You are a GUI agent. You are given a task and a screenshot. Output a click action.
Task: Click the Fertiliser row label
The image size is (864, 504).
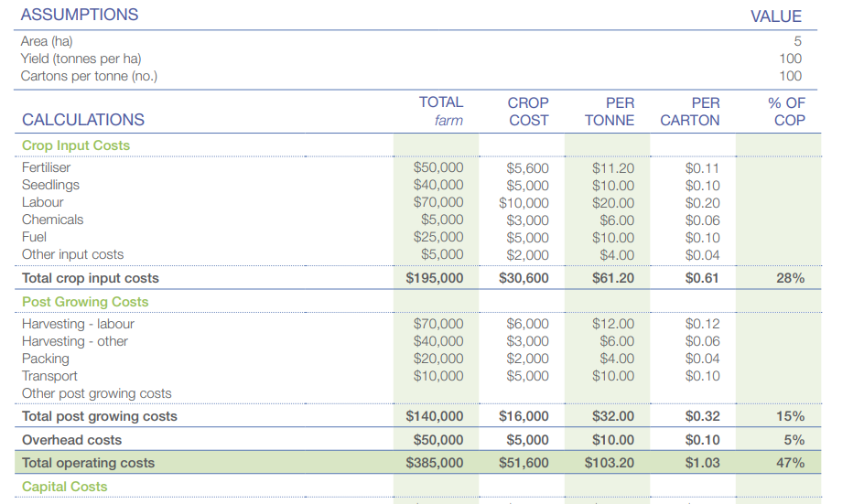(x=47, y=167)
